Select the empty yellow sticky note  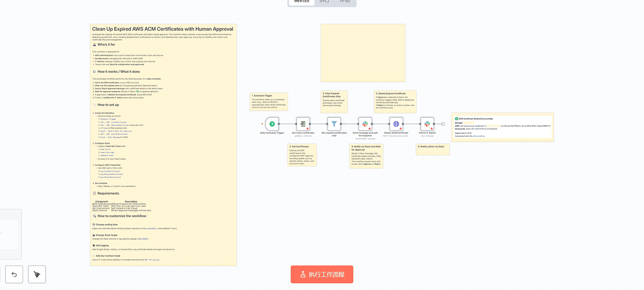click(363, 53)
